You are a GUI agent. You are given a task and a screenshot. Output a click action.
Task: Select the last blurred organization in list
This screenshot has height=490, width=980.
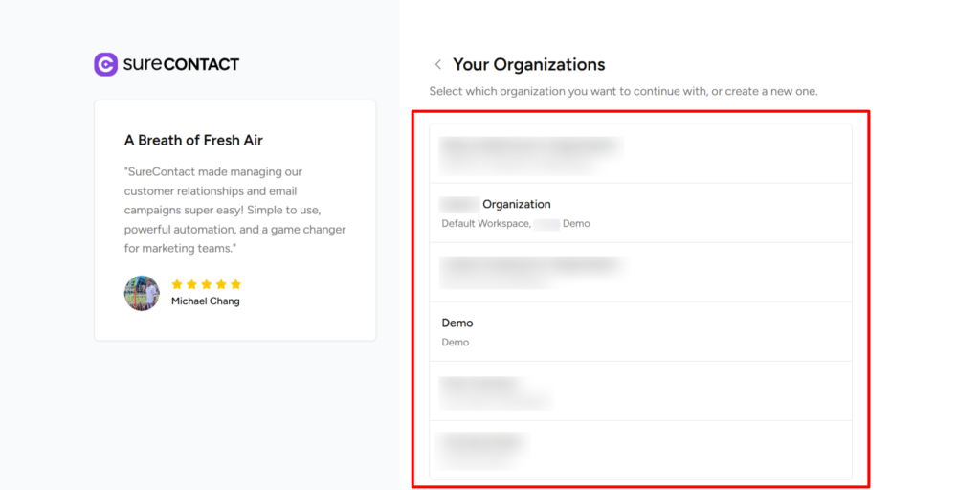point(640,449)
